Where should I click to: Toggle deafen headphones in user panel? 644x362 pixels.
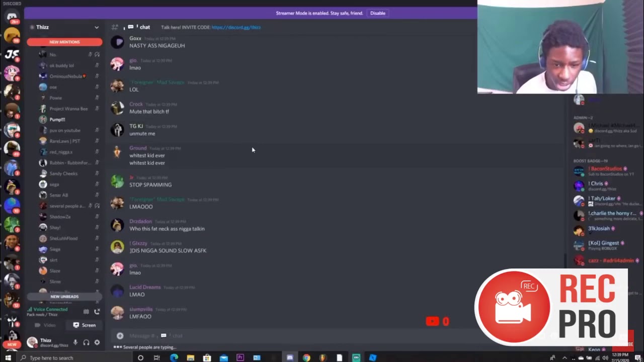tap(86, 342)
